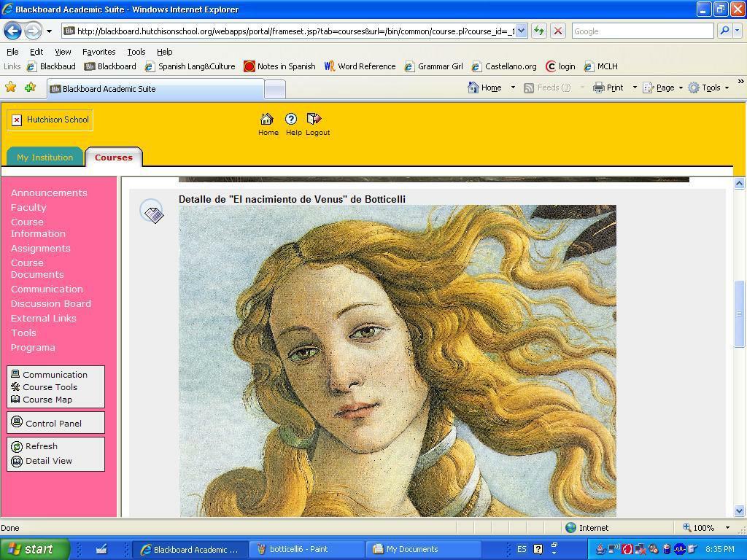Click the Hutchison School logo placeholder
This screenshot has width=747, height=560.
coord(50,120)
